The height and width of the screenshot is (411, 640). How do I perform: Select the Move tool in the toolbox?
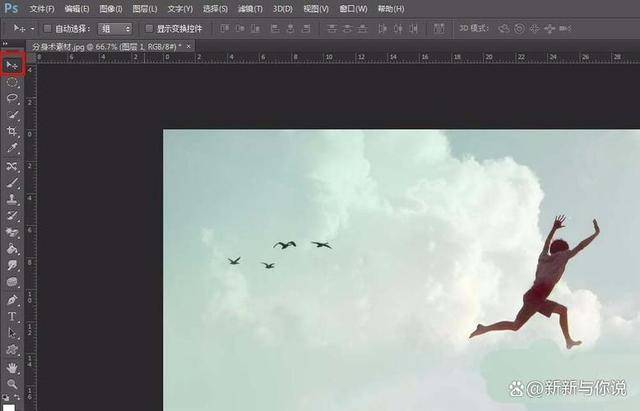tap(12, 65)
